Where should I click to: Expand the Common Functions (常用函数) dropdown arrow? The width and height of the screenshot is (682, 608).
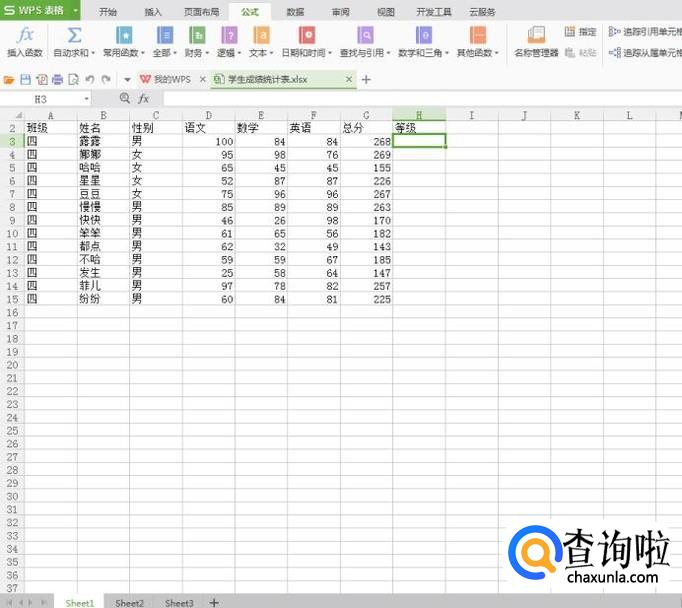[143, 53]
